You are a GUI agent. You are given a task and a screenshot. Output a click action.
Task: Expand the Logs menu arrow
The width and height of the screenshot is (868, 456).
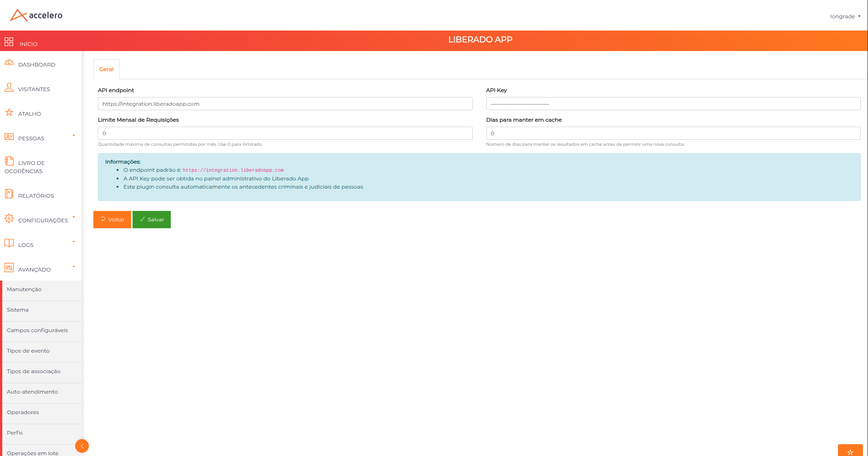pos(74,242)
